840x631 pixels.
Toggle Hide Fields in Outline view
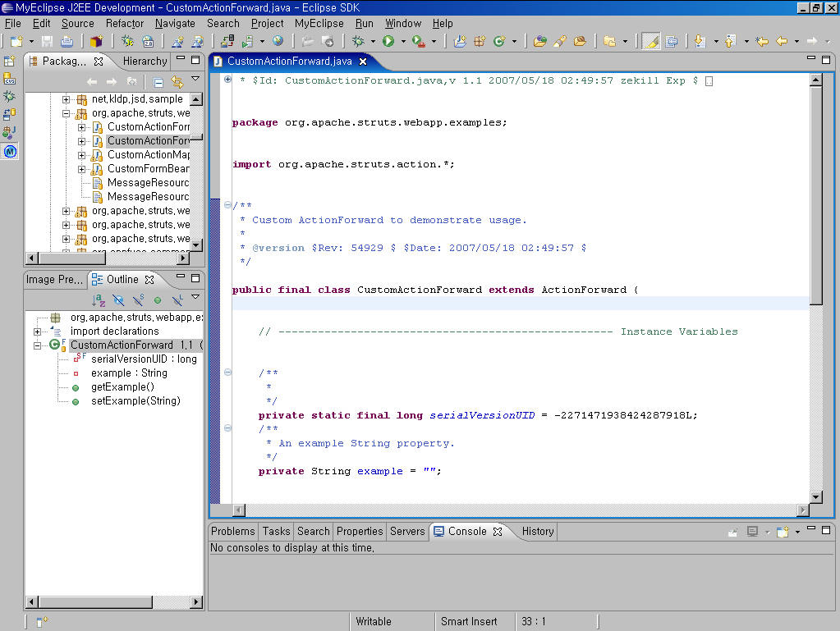118,300
